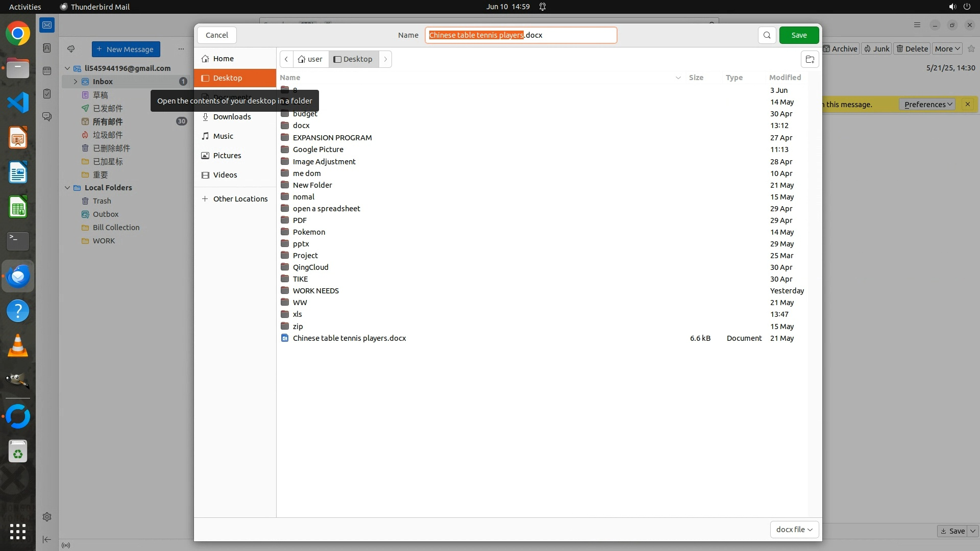This screenshot has height=551, width=980.
Task: Go back with the path bar arrow
Action: coord(286,59)
